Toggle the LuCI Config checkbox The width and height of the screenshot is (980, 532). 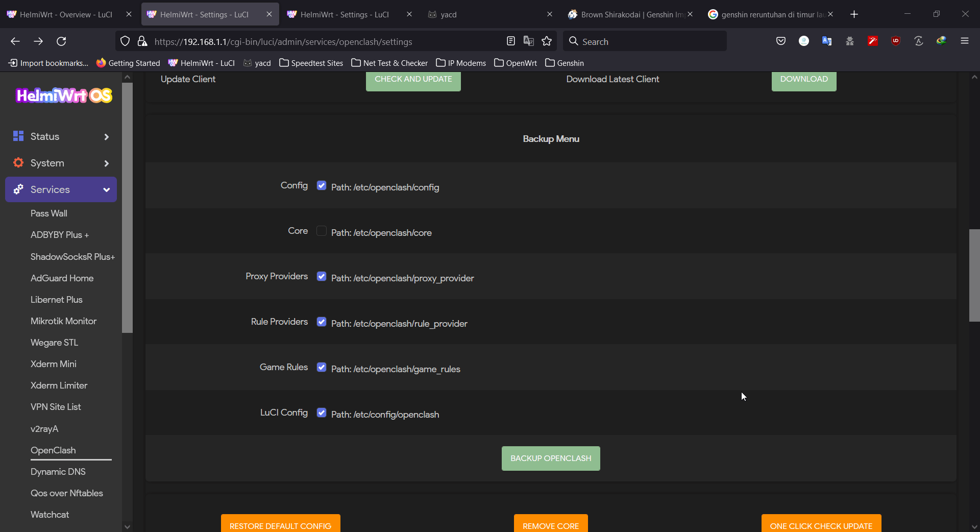coord(322,413)
